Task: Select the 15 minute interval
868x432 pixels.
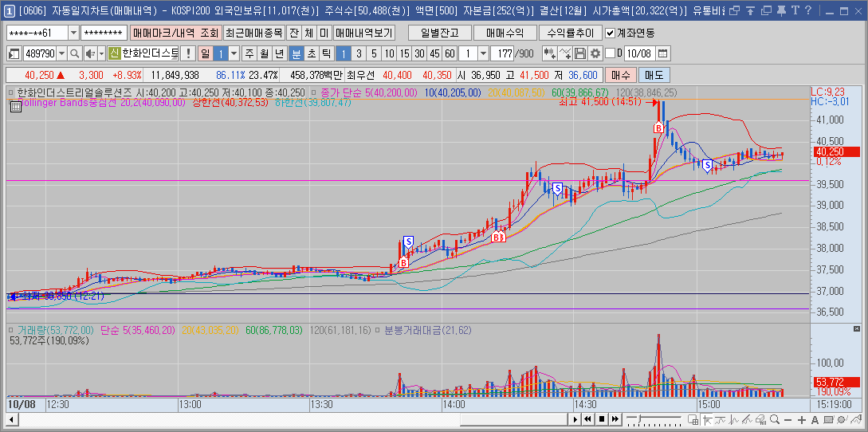Action: (x=405, y=53)
